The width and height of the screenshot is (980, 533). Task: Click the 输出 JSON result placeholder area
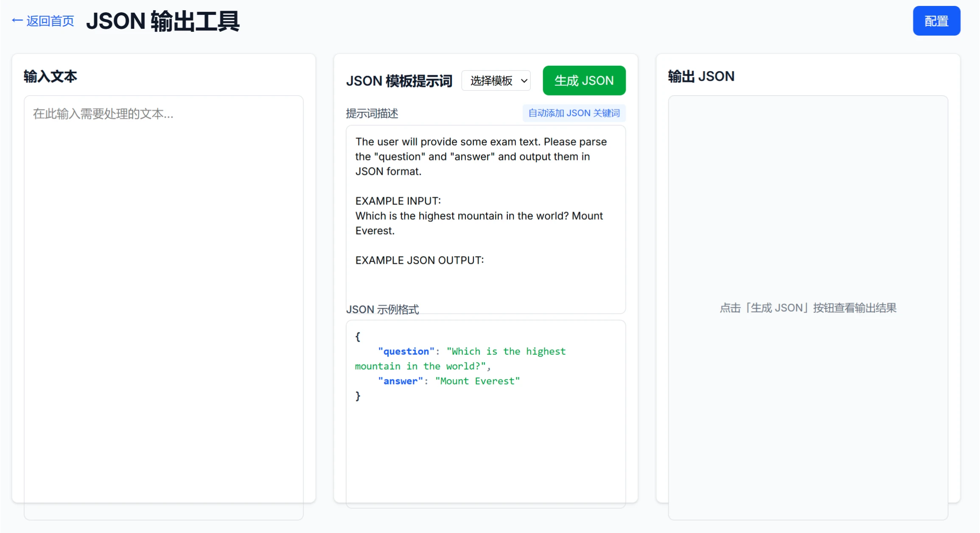coord(807,308)
